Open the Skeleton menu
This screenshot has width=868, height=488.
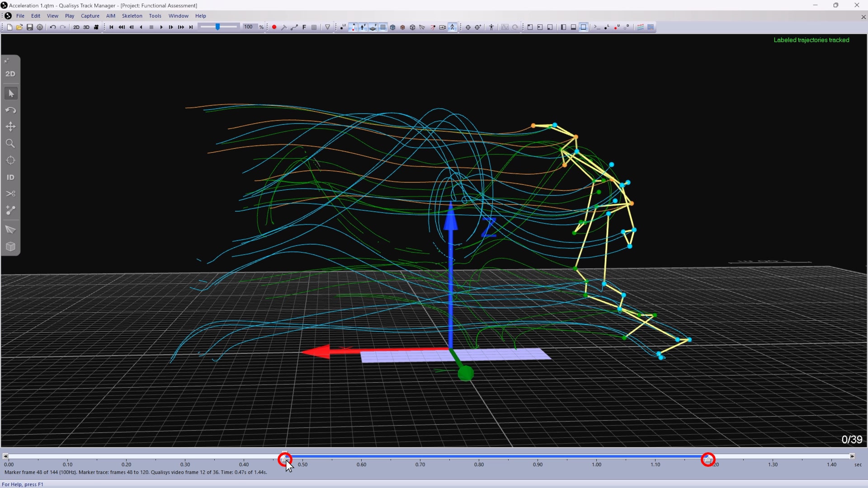132,15
